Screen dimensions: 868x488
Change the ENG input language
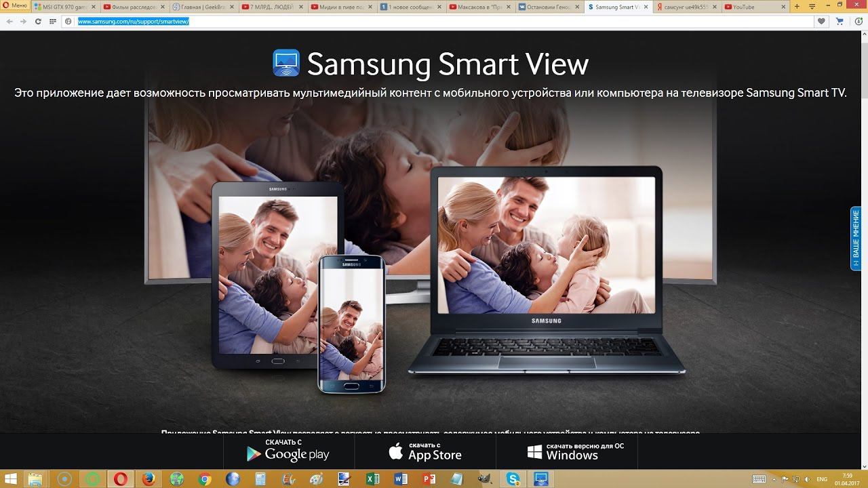(823, 479)
